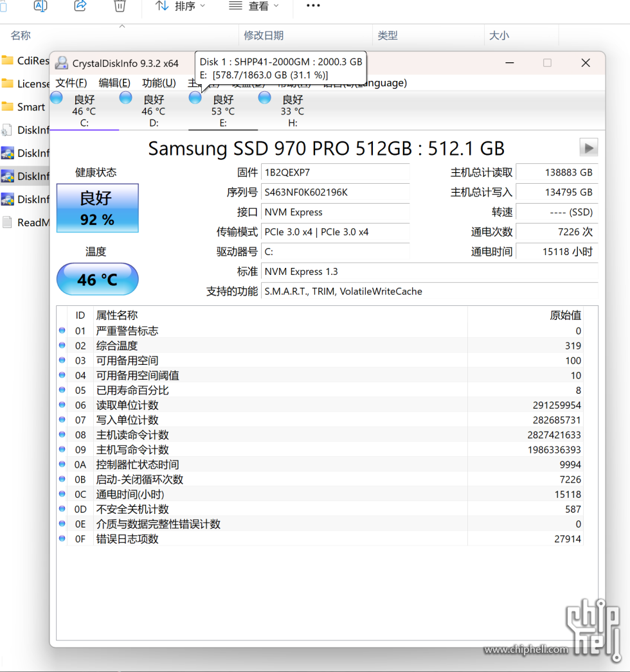
Task: Open the 排序 sort dropdown in Explorer
Action: click(x=180, y=6)
